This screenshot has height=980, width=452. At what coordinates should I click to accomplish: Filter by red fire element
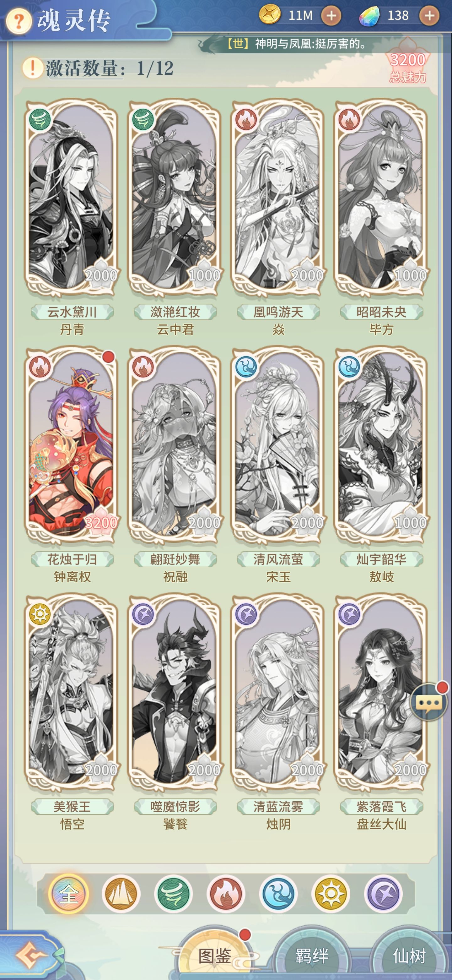tap(226, 894)
